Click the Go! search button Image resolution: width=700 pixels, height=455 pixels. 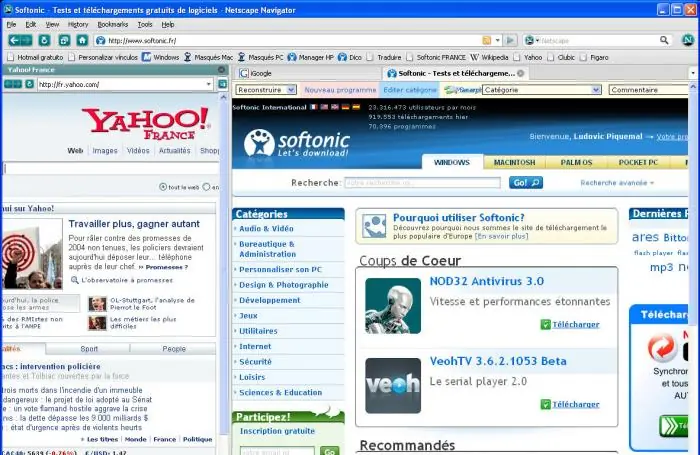[x=526, y=183]
